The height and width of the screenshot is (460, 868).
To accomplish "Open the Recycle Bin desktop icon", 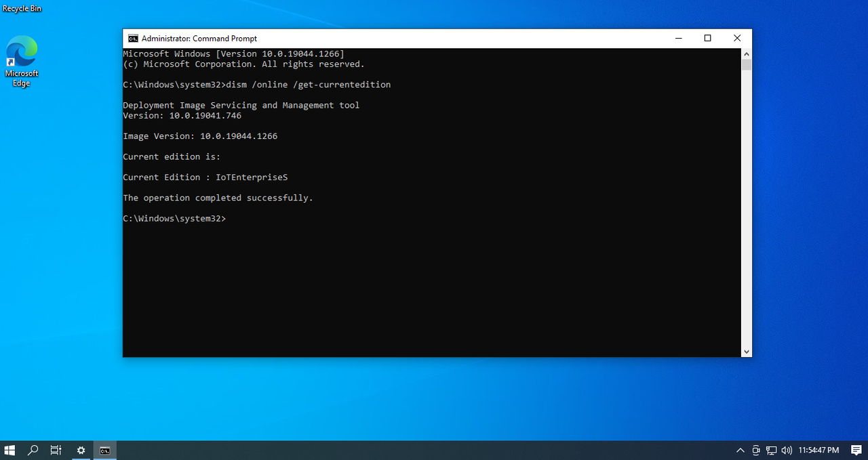I will point(22,8).
